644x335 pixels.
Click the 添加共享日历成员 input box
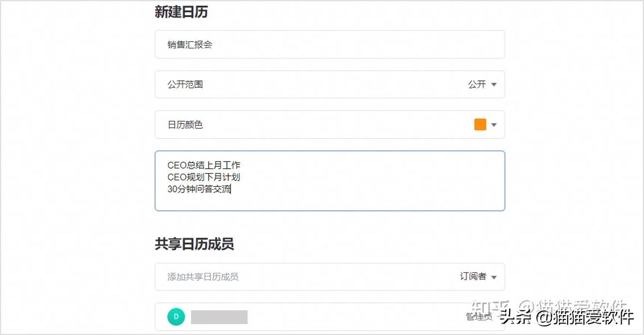[x=285, y=277]
